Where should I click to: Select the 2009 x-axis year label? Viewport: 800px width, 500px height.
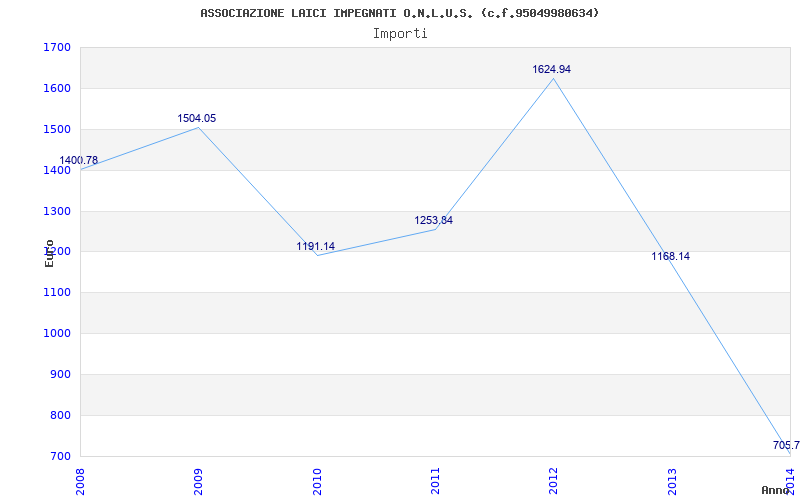198,482
